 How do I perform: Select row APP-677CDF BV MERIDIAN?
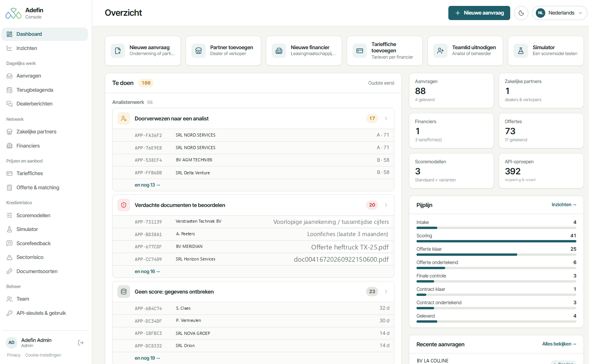click(x=253, y=247)
